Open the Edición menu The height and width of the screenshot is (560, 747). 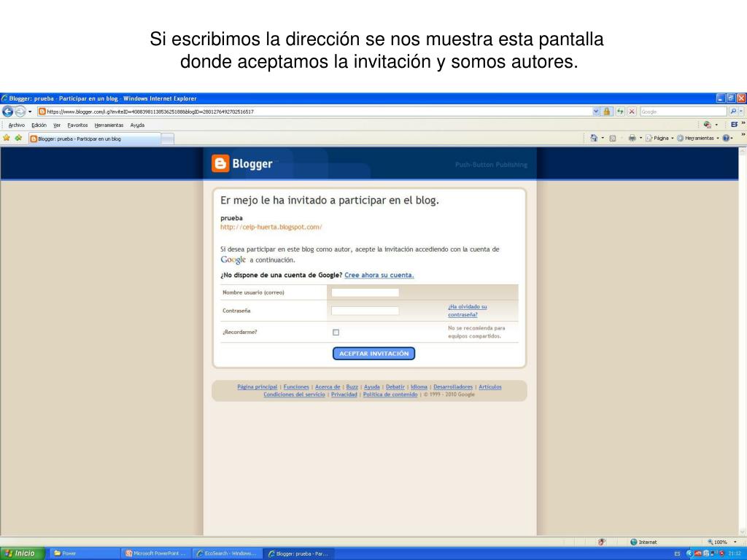pyautogui.click(x=39, y=125)
